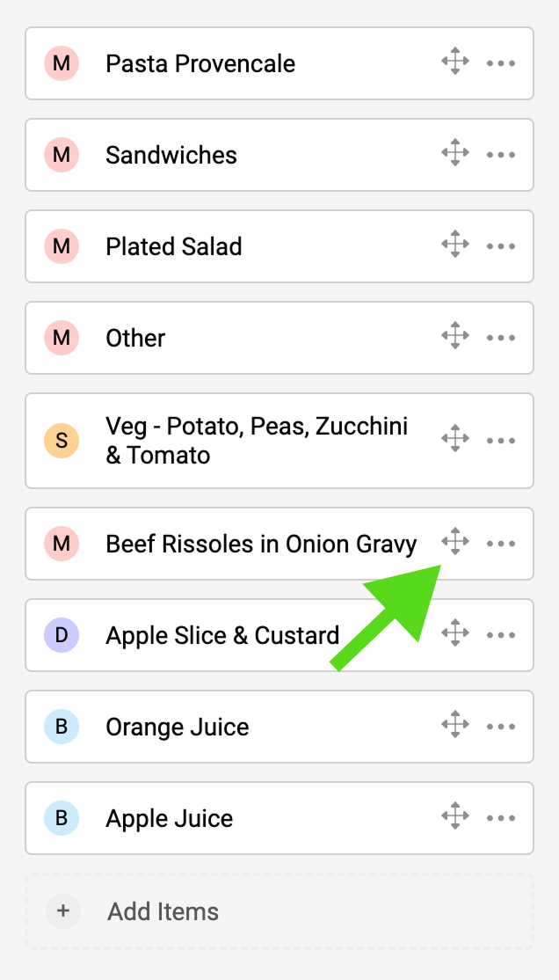559x980 pixels.
Task: Open the three-dot menu for Apple Juice
Action: coord(501,818)
